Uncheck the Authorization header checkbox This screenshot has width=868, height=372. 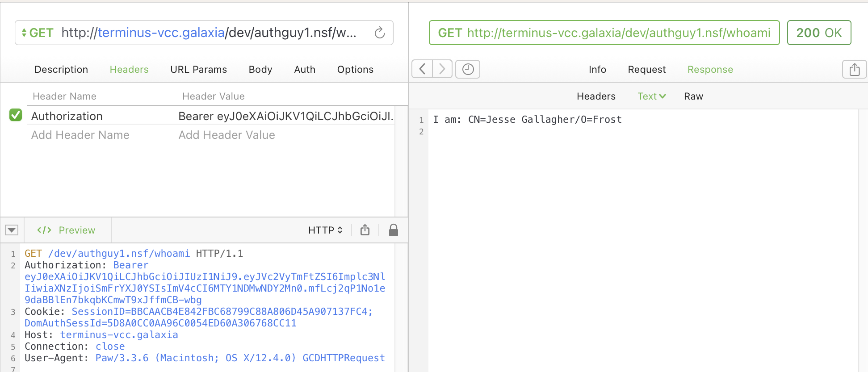(16, 115)
